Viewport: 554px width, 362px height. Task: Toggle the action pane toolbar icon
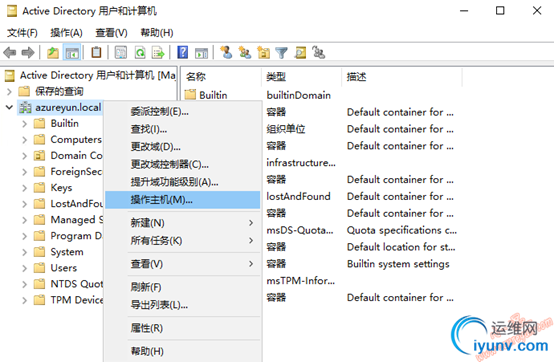pyautogui.click(x=201, y=53)
